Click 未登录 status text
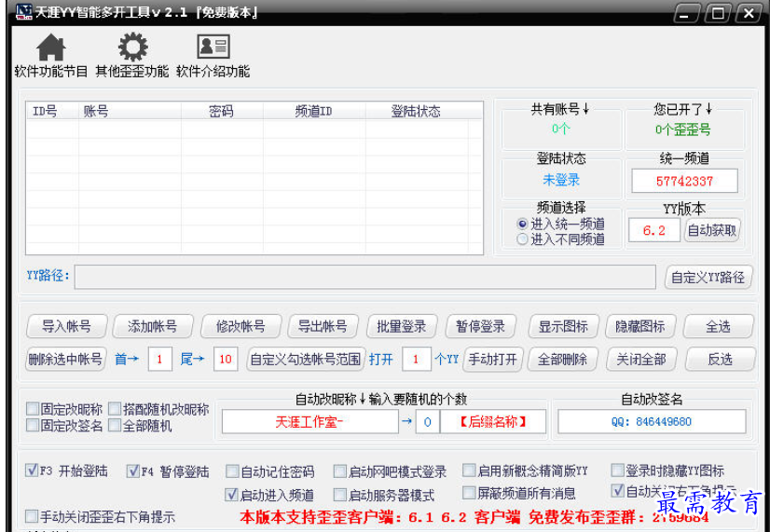770x532 pixels. 561,180
